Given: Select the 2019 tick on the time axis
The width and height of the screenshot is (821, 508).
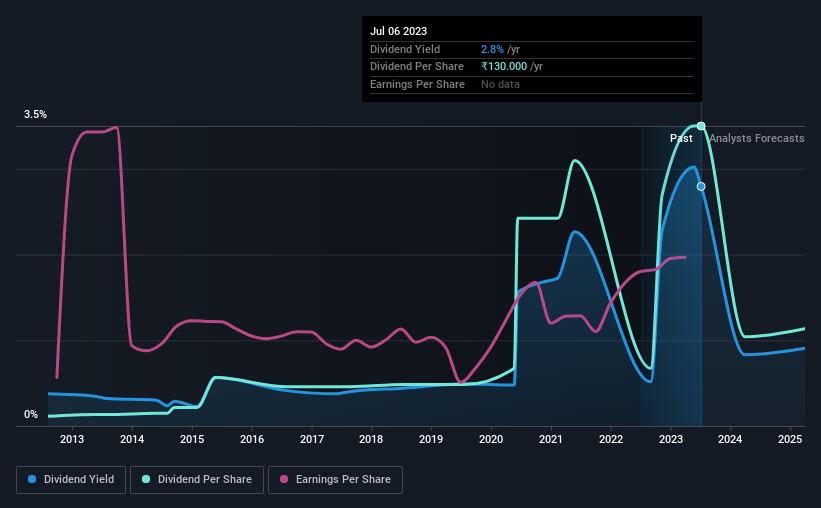Looking at the screenshot, I should click(x=431, y=439).
